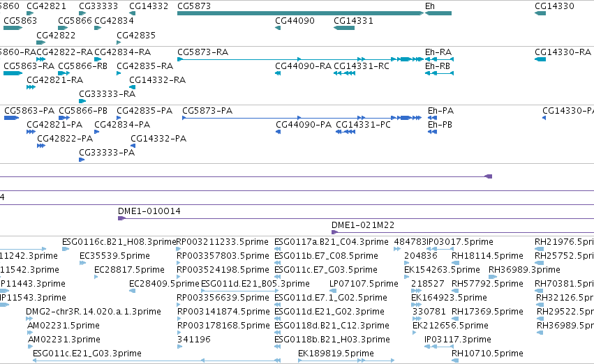The height and width of the screenshot is (364, 594).
Task: Select the CG5873 gene bar
Action: pyautogui.click(x=300, y=13)
